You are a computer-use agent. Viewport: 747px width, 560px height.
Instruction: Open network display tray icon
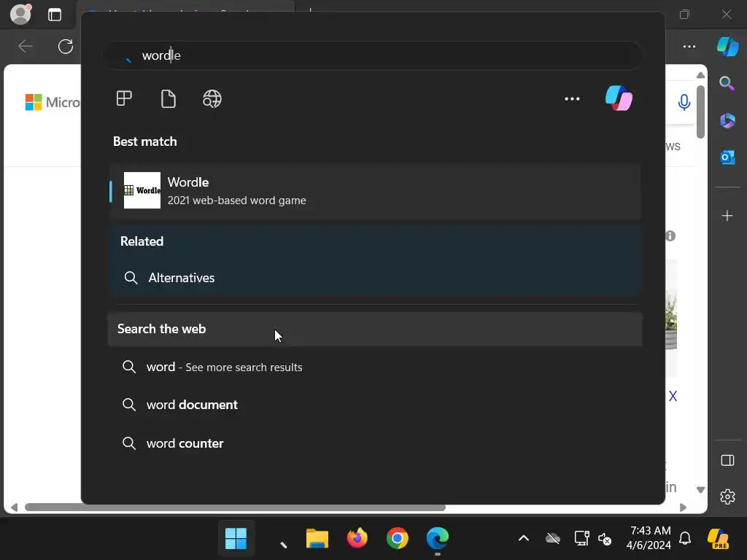tap(581, 539)
